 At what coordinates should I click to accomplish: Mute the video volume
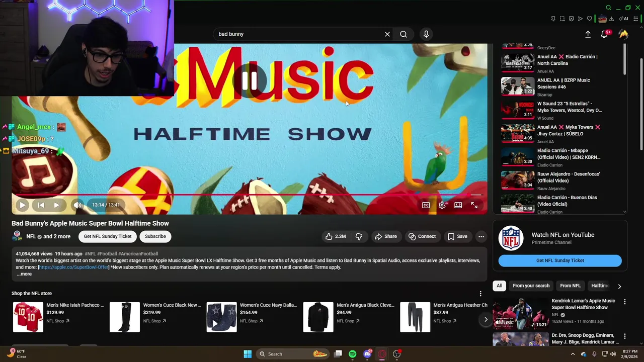pyautogui.click(x=77, y=205)
